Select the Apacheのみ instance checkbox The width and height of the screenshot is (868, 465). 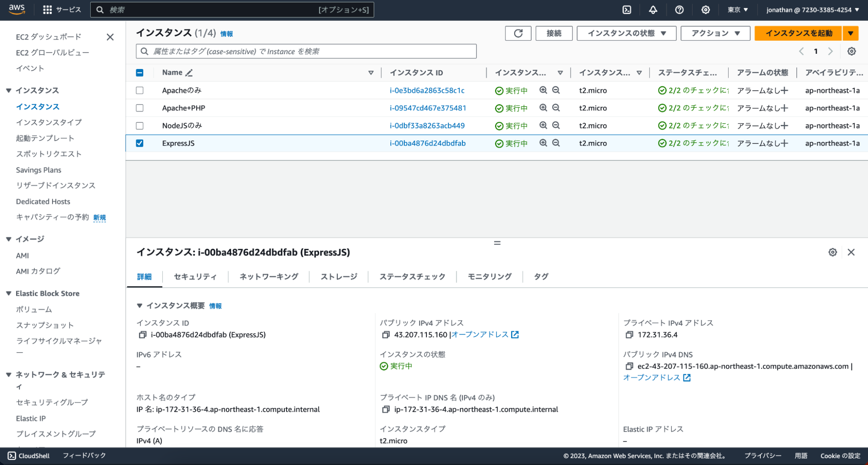[139, 90]
